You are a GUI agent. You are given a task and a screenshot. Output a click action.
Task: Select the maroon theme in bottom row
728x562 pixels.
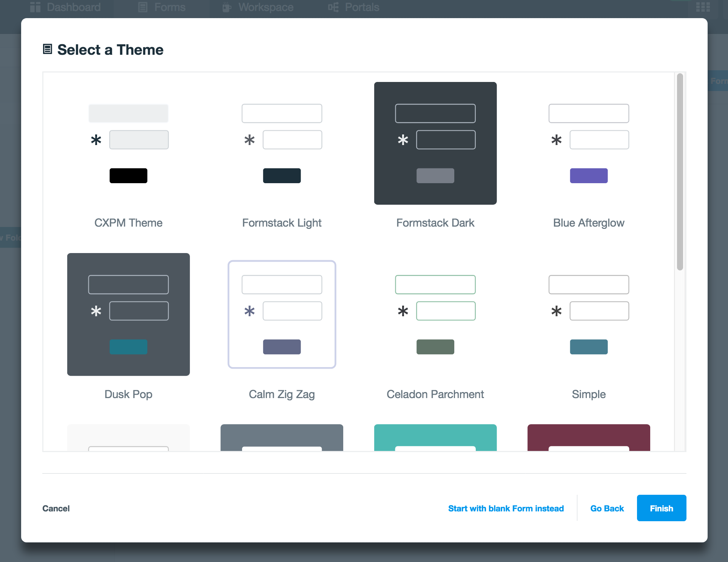588,437
